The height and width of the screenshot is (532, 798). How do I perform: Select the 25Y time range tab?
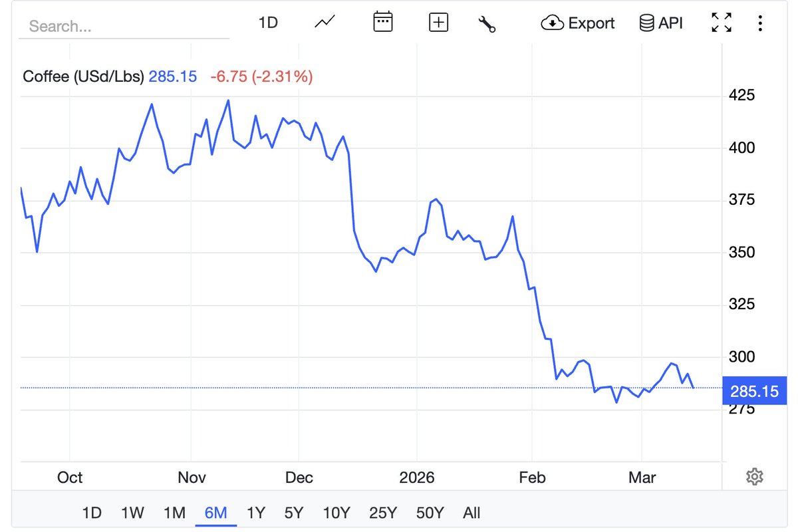(x=383, y=513)
